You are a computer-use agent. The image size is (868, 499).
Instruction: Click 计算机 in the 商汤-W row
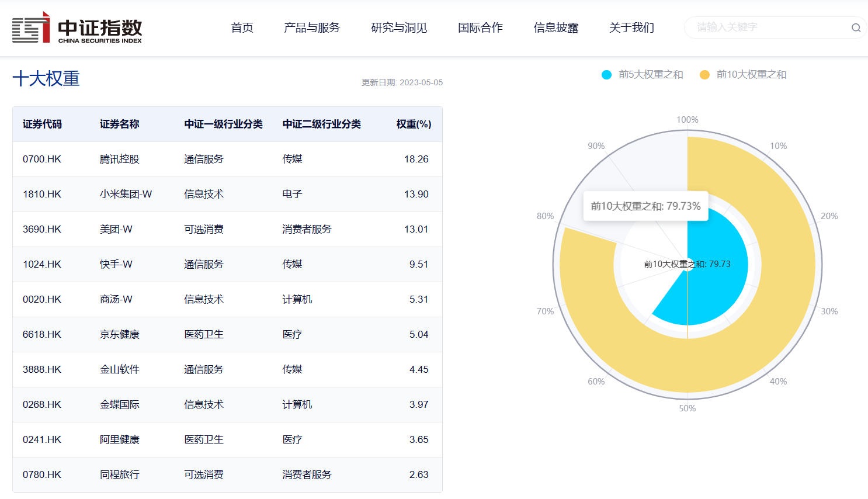click(297, 299)
